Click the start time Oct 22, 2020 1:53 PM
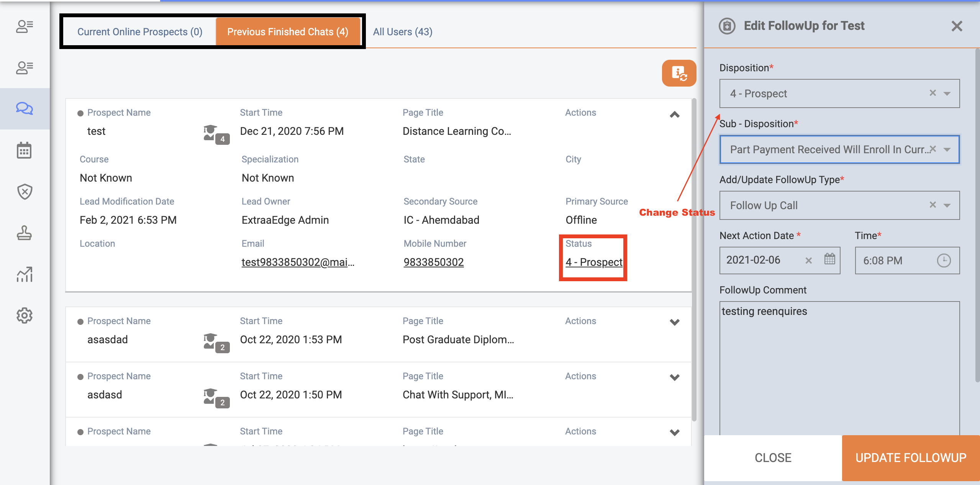This screenshot has width=980, height=485. click(291, 339)
